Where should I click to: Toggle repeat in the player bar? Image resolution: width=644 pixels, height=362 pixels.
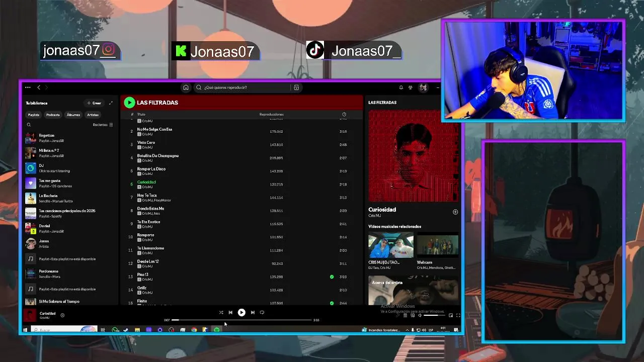[x=262, y=312]
